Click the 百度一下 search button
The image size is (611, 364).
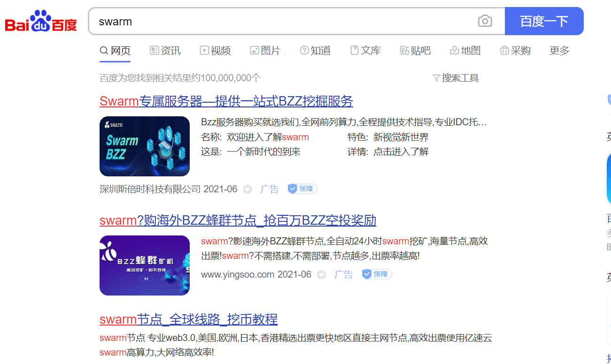544,21
